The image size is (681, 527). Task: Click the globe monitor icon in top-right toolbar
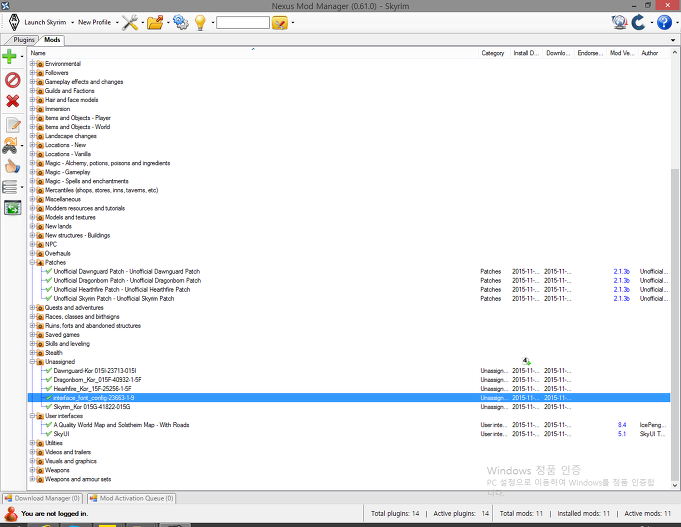[619, 22]
